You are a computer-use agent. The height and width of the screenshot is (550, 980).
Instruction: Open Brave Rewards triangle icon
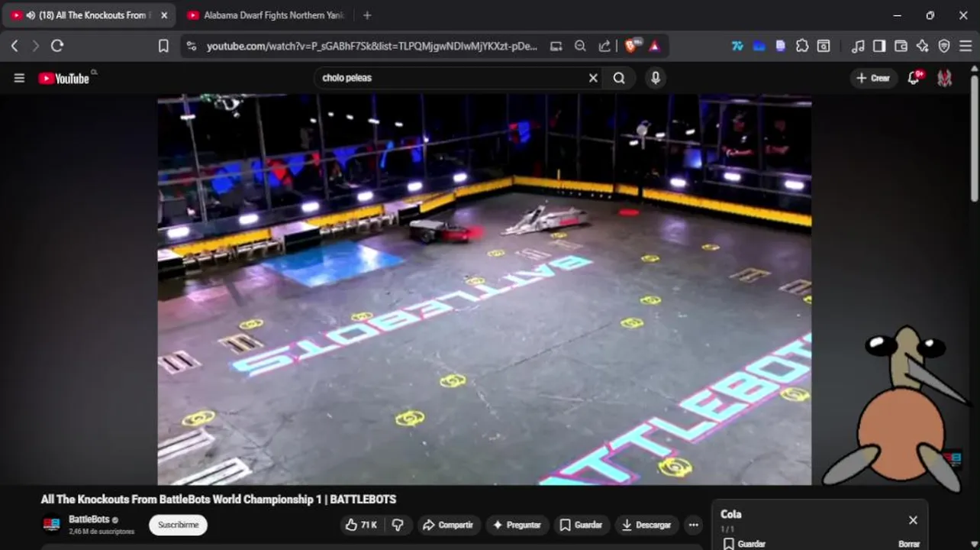(654, 46)
